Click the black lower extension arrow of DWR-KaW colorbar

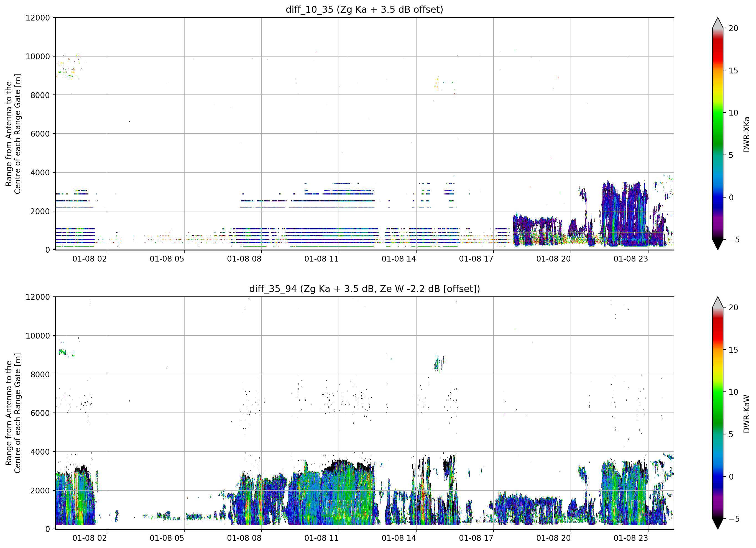pos(718,523)
